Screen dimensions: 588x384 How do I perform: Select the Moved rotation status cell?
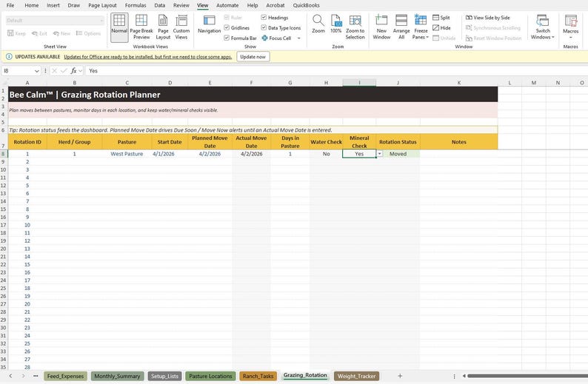point(398,154)
